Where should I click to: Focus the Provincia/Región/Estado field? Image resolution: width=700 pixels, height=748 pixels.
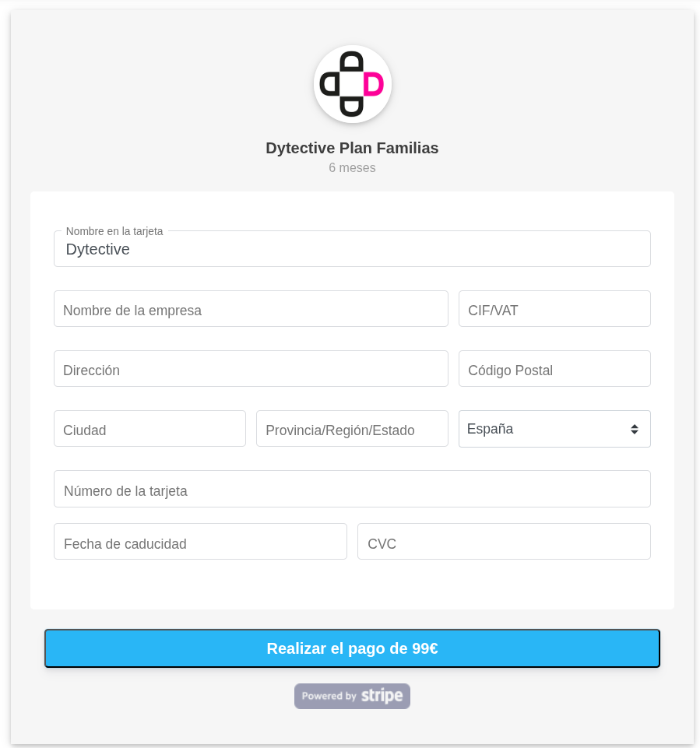click(352, 430)
